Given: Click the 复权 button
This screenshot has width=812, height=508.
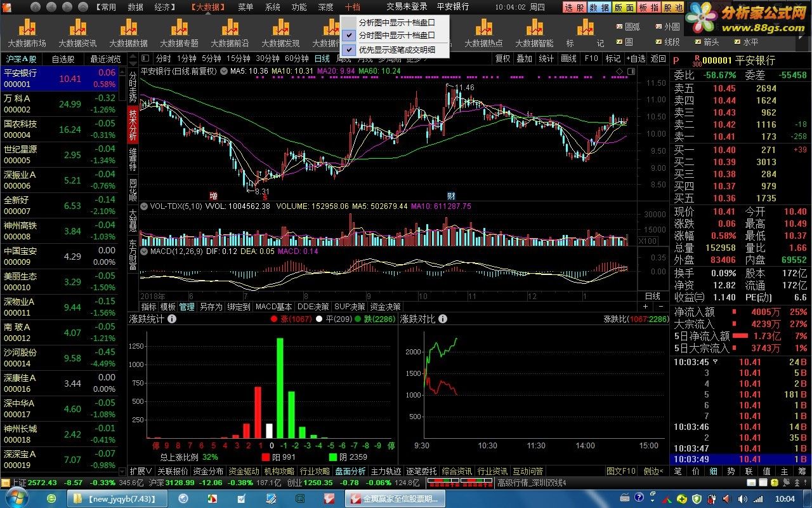Looking at the screenshot, I should coord(502,58).
